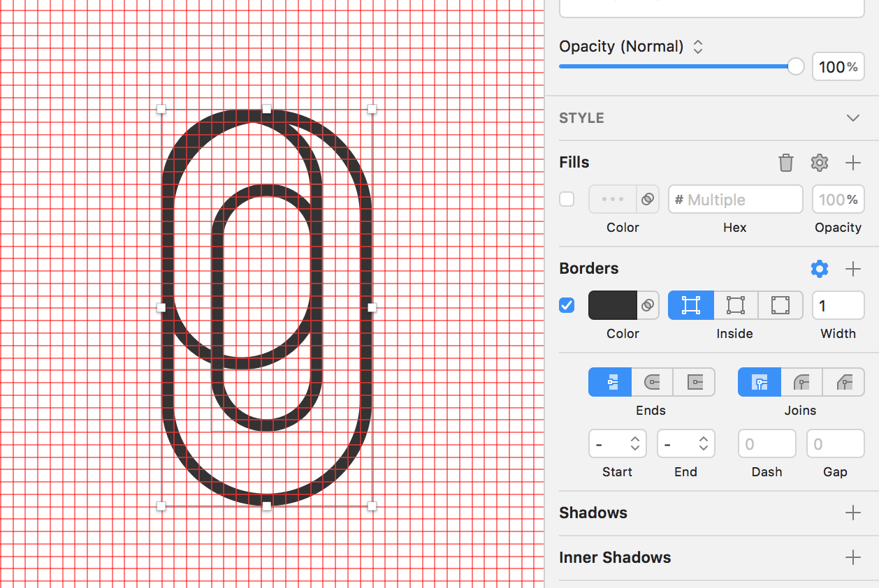Screen dimensions: 879x588
Task: Enable the Fills checkbox
Action: [x=567, y=199]
